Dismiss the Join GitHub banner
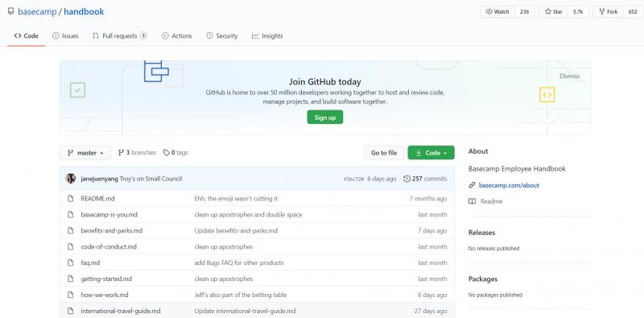The height and width of the screenshot is (318, 644). click(x=570, y=76)
